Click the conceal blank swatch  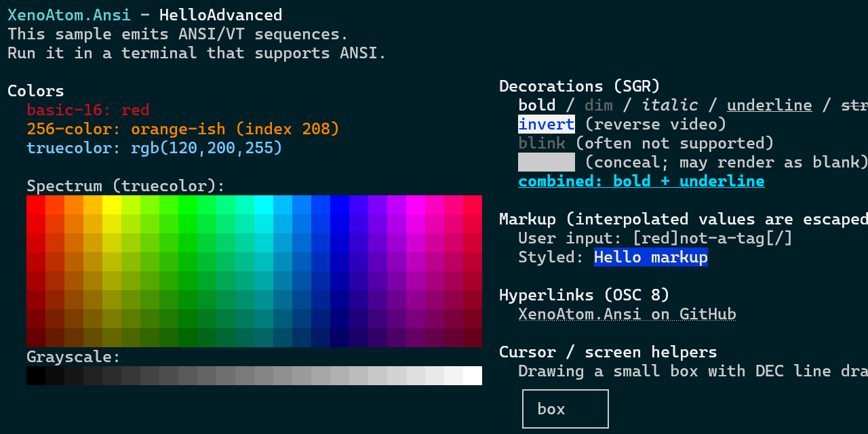point(546,161)
